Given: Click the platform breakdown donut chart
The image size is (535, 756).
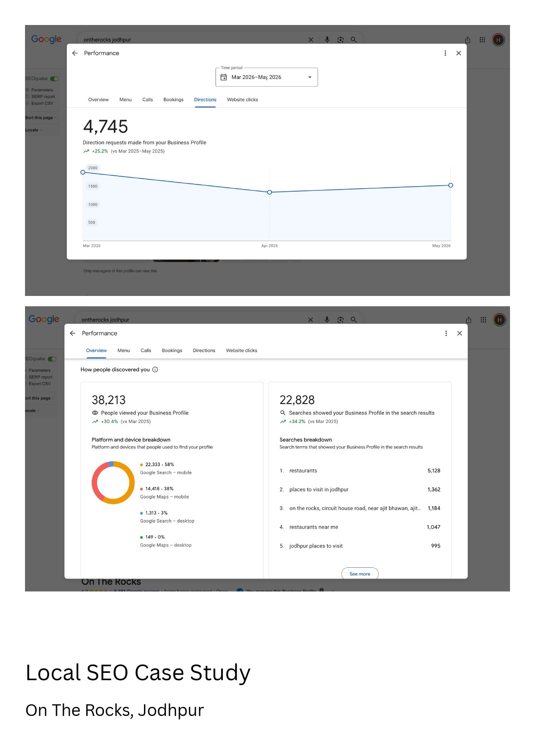Looking at the screenshot, I should click(x=113, y=482).
